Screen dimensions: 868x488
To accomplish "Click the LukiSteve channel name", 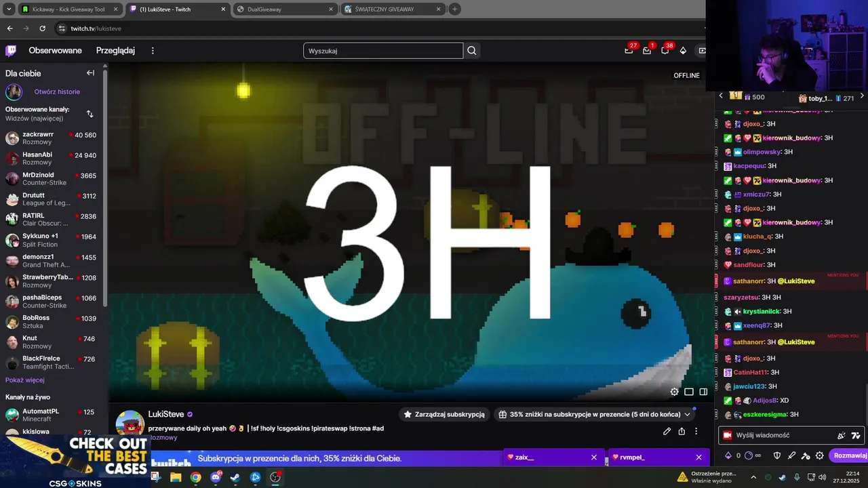I will click(x=166, y=414).
